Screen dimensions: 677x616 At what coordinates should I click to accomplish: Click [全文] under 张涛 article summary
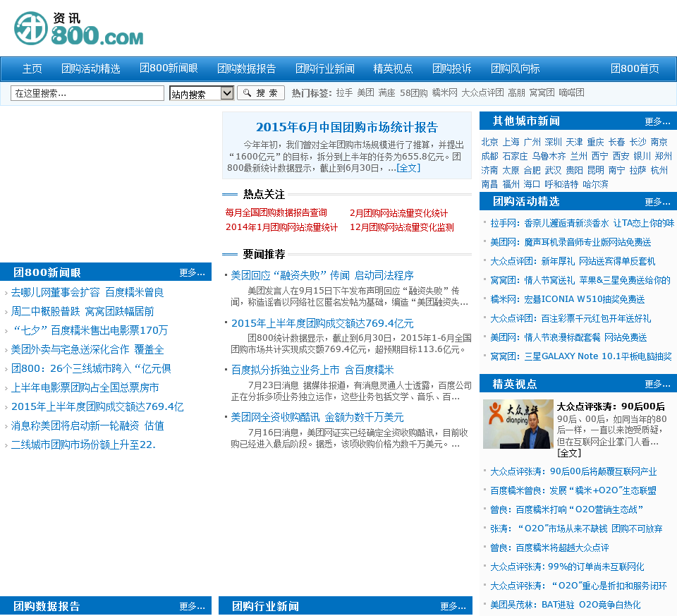pos(569,453)
